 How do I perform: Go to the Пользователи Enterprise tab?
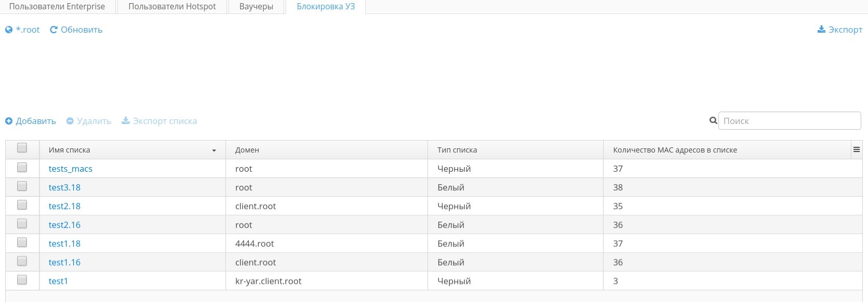tap(57, 7)
